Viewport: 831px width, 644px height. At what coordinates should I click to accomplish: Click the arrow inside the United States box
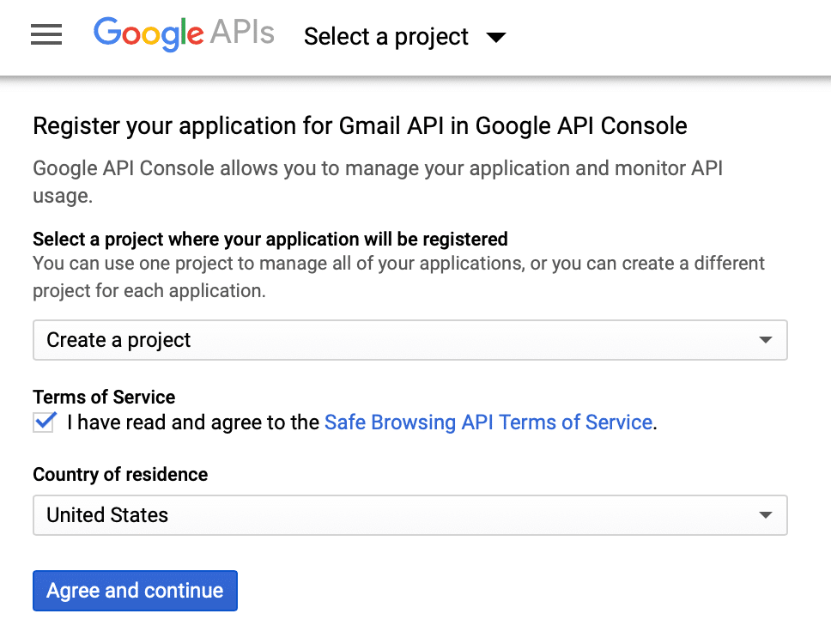(766, 515)
